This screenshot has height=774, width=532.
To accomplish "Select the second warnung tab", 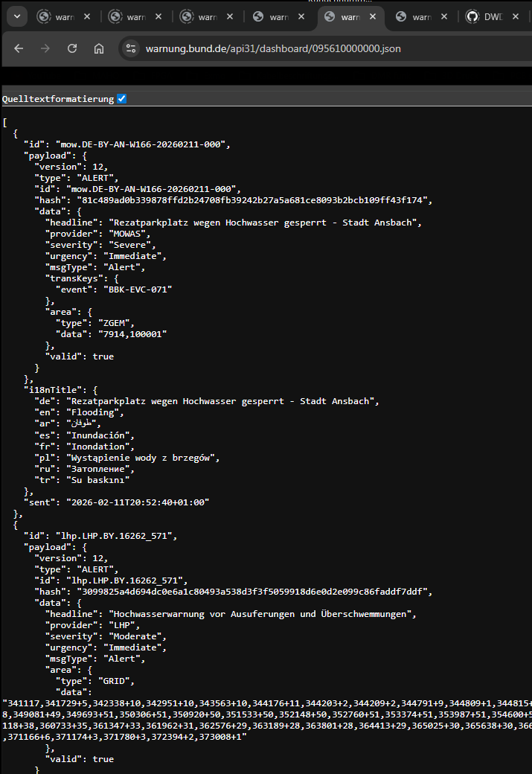I will [x=129, y=16].
